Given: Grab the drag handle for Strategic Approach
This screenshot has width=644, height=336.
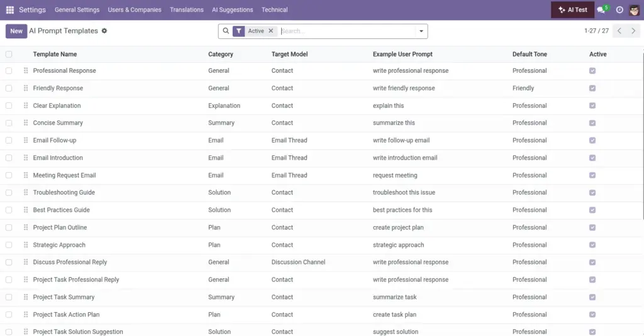Looking at the screenshot, I should (x=26, y=245).
